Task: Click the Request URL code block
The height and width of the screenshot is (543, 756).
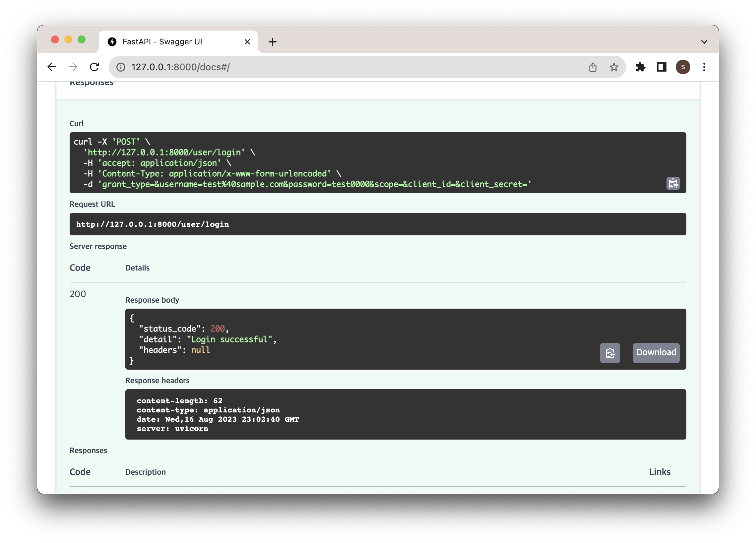Action: tap(377, 224)
